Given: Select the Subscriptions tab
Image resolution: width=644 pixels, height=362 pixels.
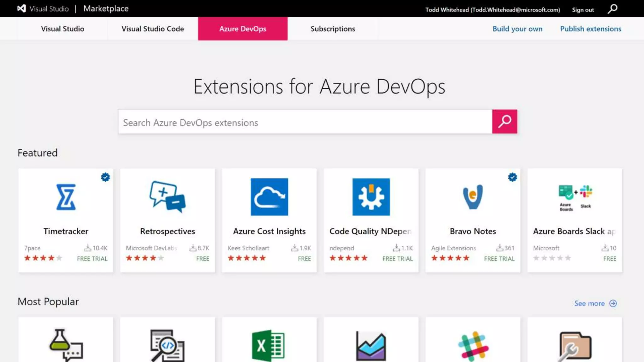Looking at the screenshot, I should (333, 29).
